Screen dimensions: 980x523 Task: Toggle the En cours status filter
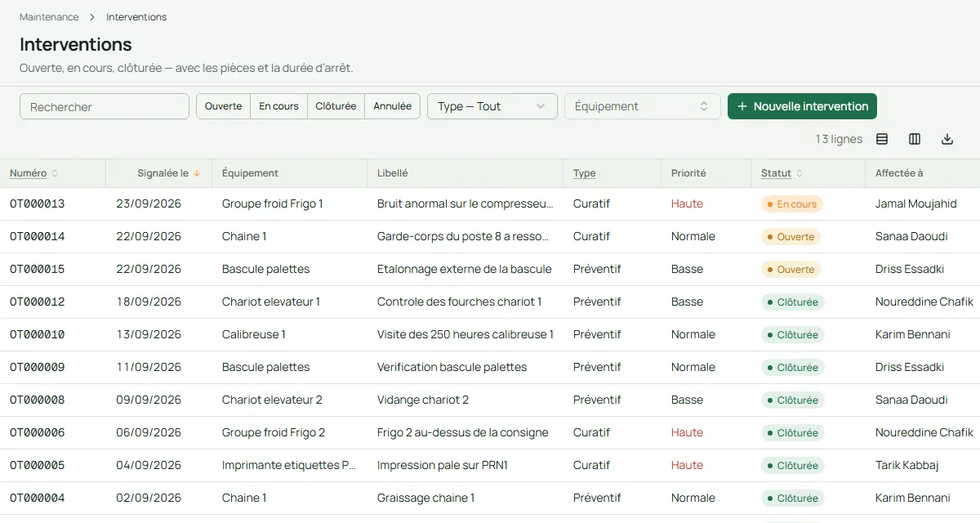(278, 106)
